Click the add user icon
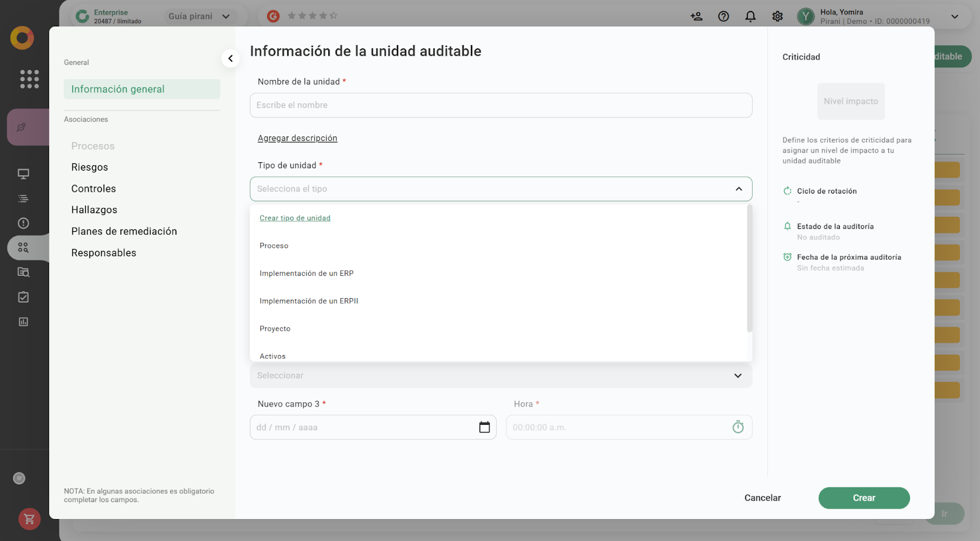 (x=696, y=17)
